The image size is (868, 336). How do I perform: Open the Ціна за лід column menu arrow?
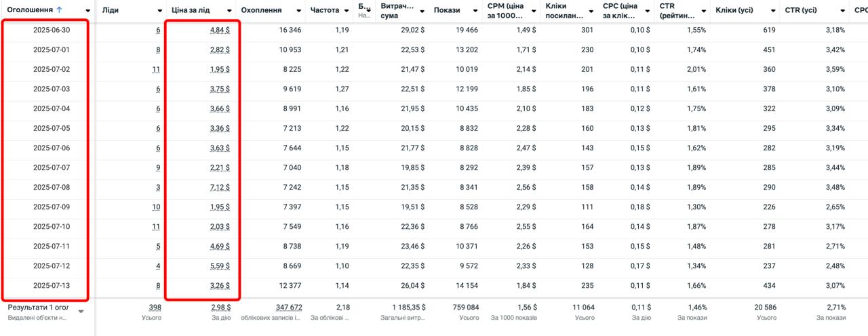[229, 11]
